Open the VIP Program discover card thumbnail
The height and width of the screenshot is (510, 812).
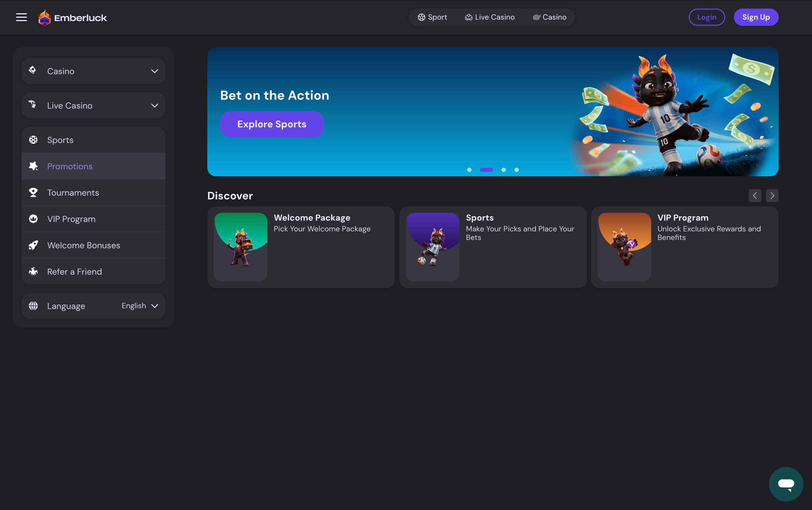pos(624,247)
